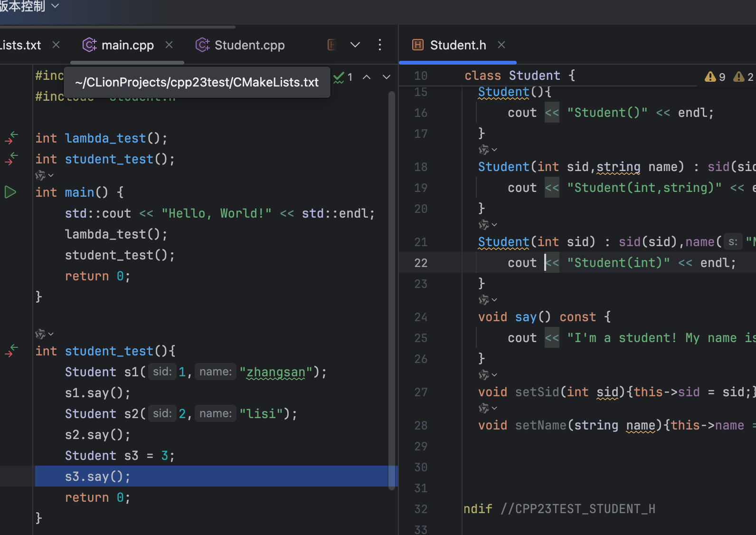This screenshot has width=756, height=535.
Task: Click line number 18 in the gutter
Action: pyautogui.click(x=421, y=167)
